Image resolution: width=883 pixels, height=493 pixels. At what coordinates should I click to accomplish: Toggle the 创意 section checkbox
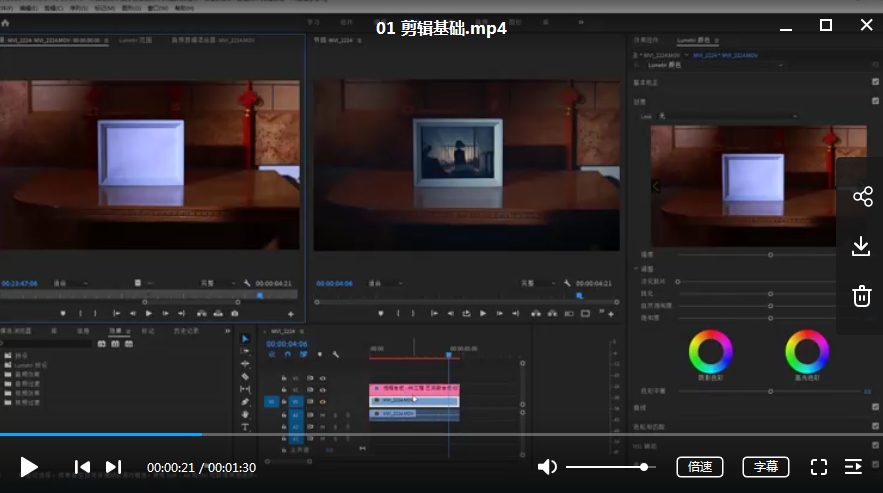tap(875, 100)
